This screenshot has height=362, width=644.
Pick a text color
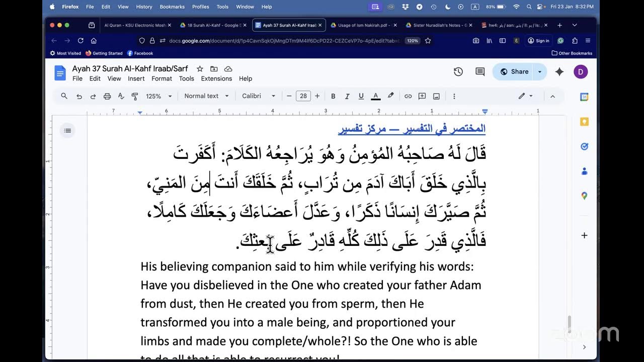coord(375,96)
